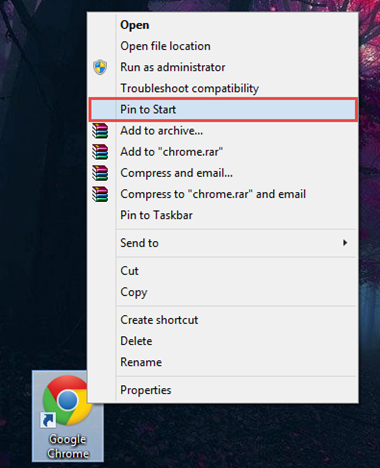Choose Open from the context menu
The width and height of the screenshot is (380, 468).
pyautogui.click(x=223, y=25)
